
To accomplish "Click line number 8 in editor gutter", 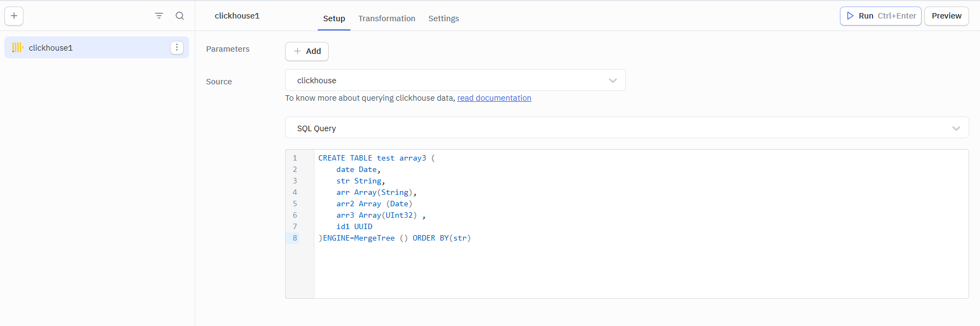I will tap(295, 238).
